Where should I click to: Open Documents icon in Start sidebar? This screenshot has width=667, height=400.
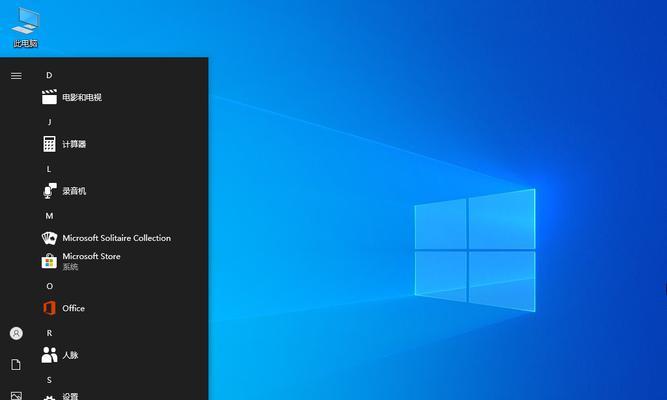pyautogui.click(x=16, y=365)
